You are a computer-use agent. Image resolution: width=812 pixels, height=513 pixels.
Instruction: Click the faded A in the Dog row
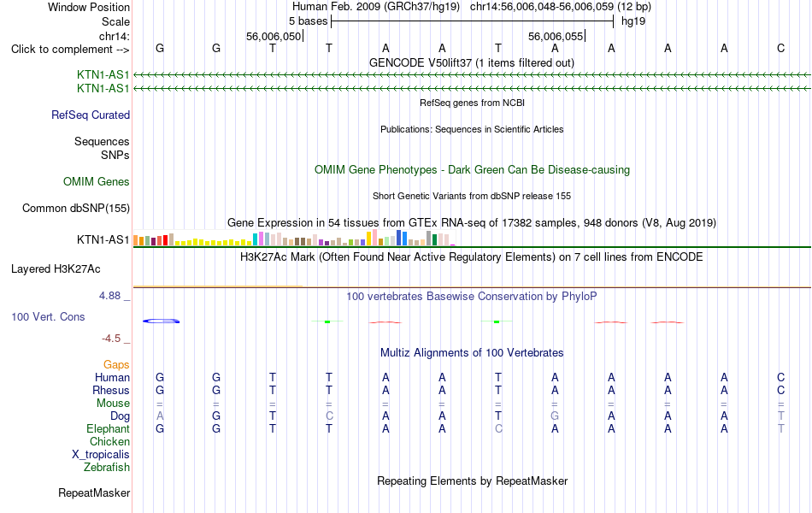pos(160,416)
